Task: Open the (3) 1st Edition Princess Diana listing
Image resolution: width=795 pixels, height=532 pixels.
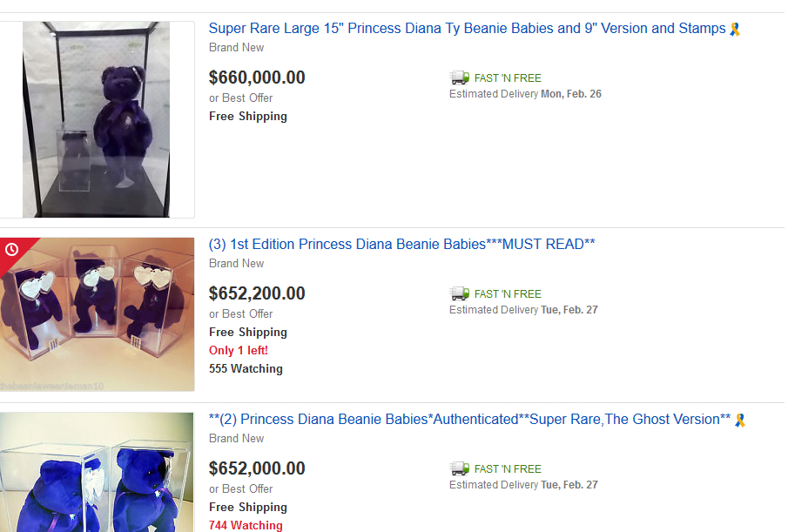Action: coord(401,245)
